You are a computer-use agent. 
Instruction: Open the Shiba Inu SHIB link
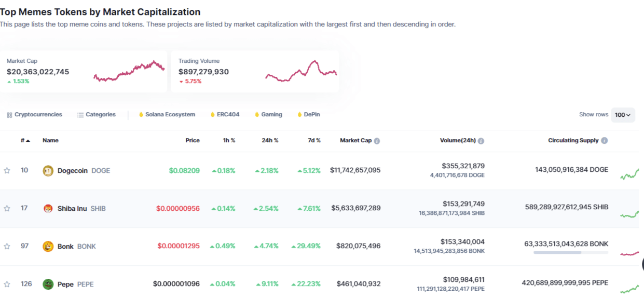[x=81, y=208]
